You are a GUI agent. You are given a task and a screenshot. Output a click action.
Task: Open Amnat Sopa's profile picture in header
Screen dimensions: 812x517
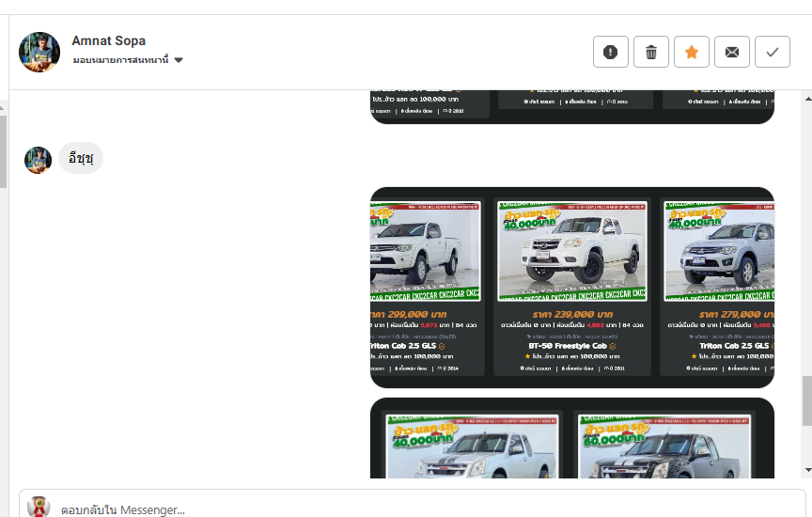(x=39, y=52)
